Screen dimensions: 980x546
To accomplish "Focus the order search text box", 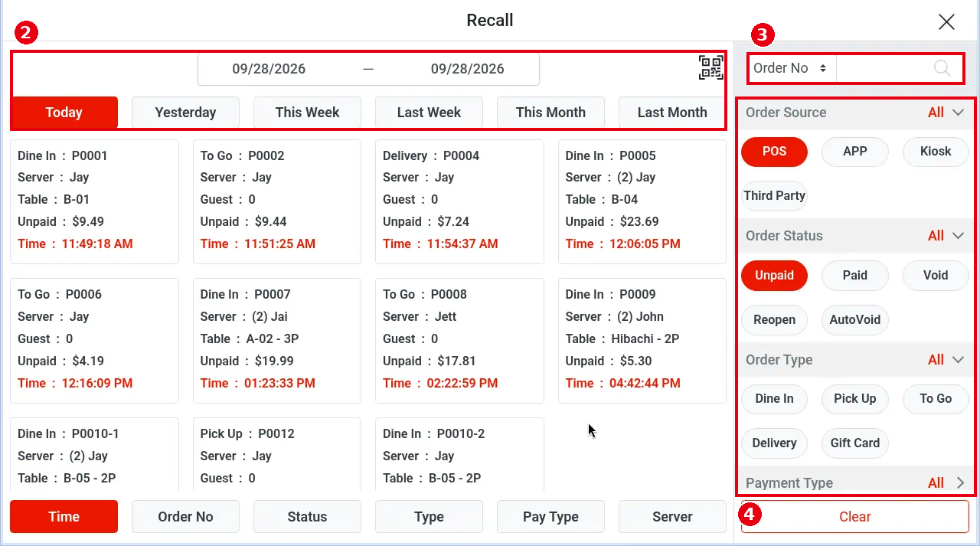I will pos(884,68).
